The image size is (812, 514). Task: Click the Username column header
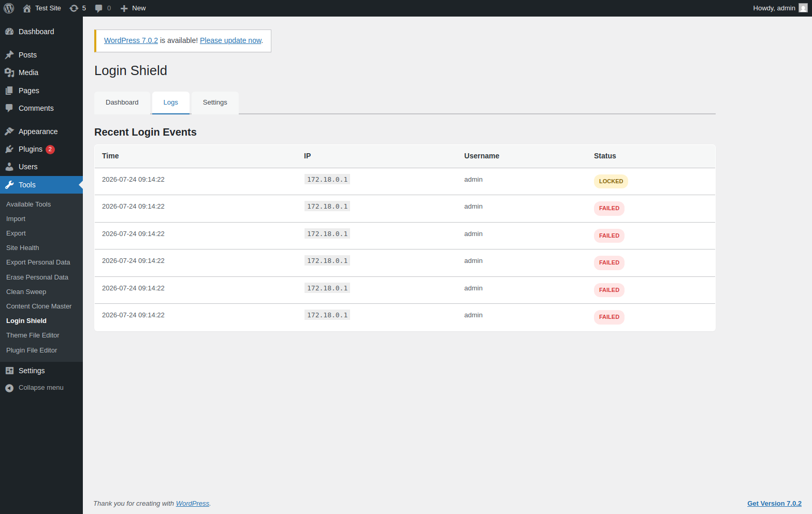pos(482,156)
